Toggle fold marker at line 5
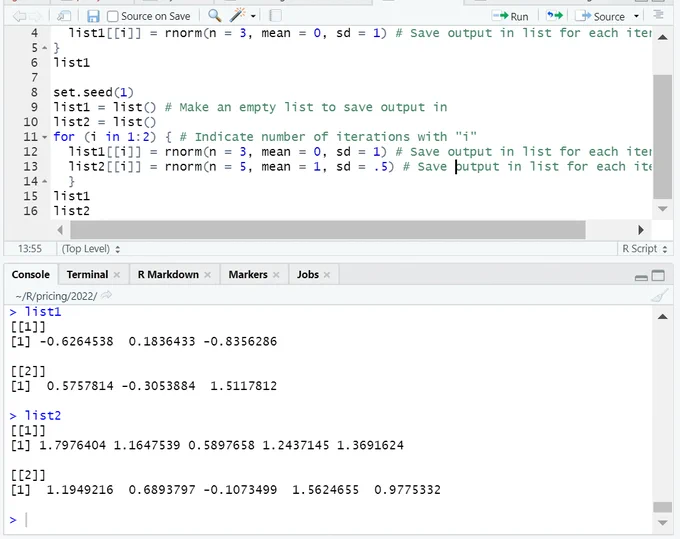Screen dimensions: 680x539 (44, 48)
